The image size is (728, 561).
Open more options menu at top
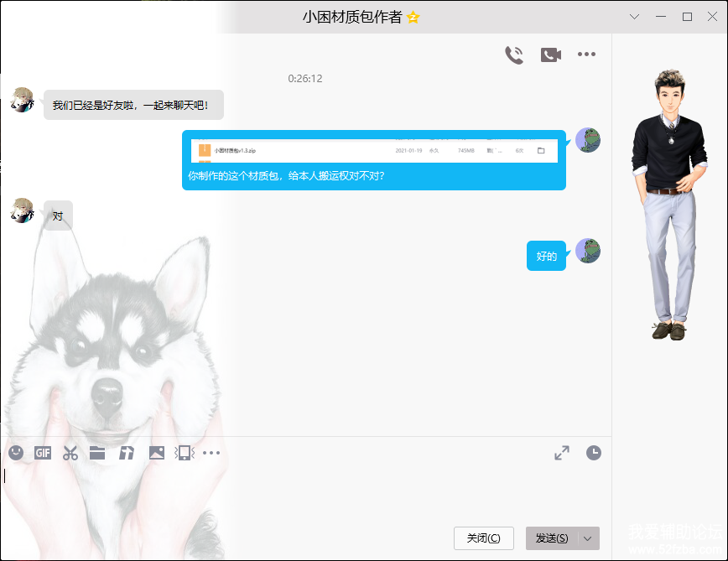(586, 55)
